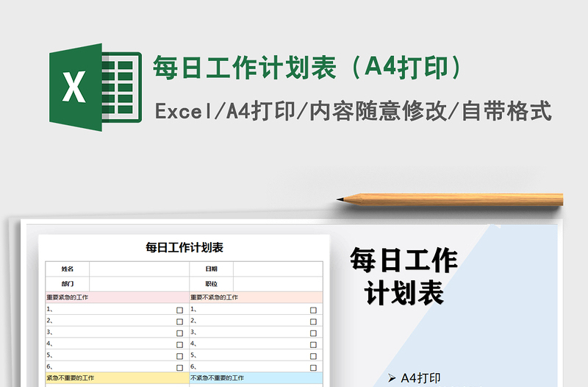588x387 pixels.
Task: Tick checkbox for item 4 under 重要紧急的工作
Action: (179, 344)
